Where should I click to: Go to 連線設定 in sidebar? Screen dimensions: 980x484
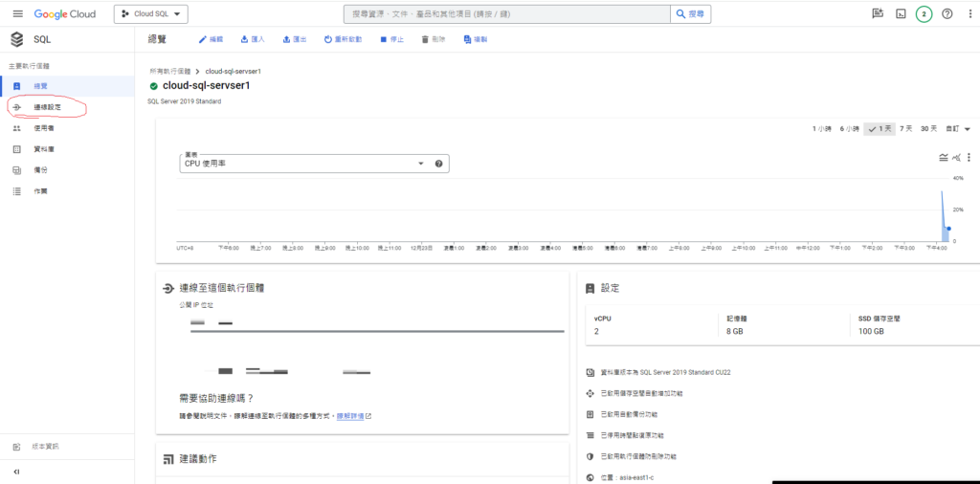[47, 107]
